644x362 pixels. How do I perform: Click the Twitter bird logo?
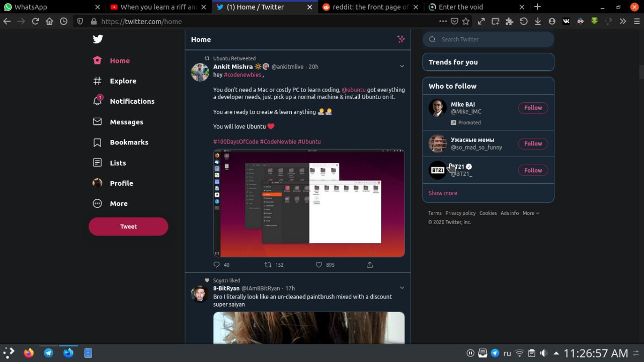click(x=98, y=39)
